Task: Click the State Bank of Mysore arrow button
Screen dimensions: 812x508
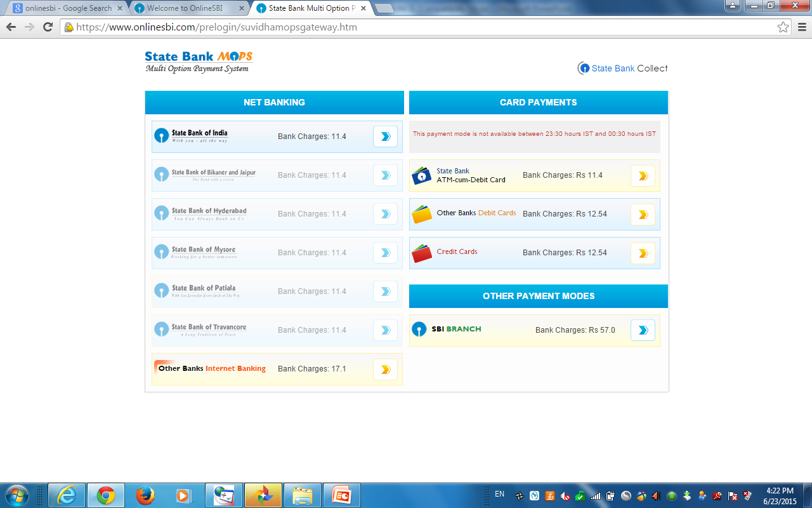Action: (385, 253)
